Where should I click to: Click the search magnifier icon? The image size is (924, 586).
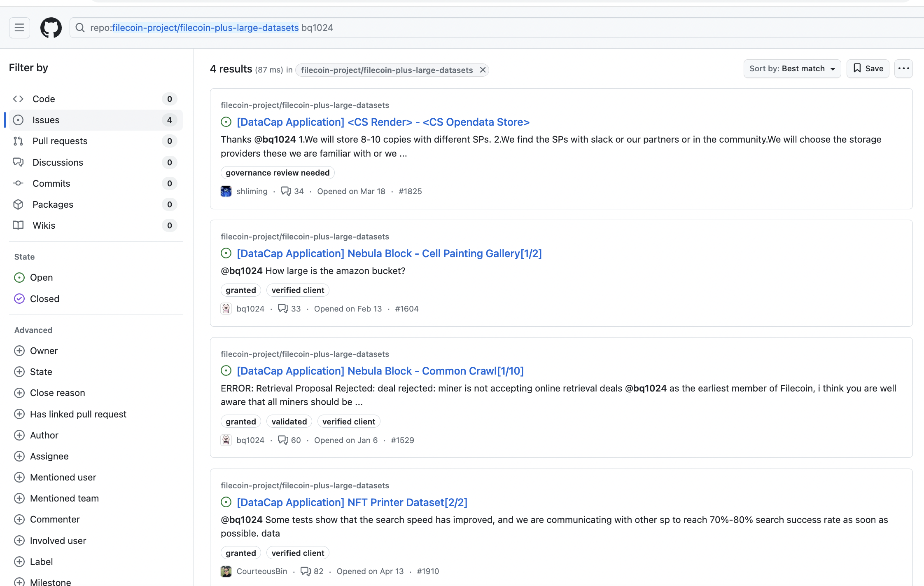coord(80,28)
